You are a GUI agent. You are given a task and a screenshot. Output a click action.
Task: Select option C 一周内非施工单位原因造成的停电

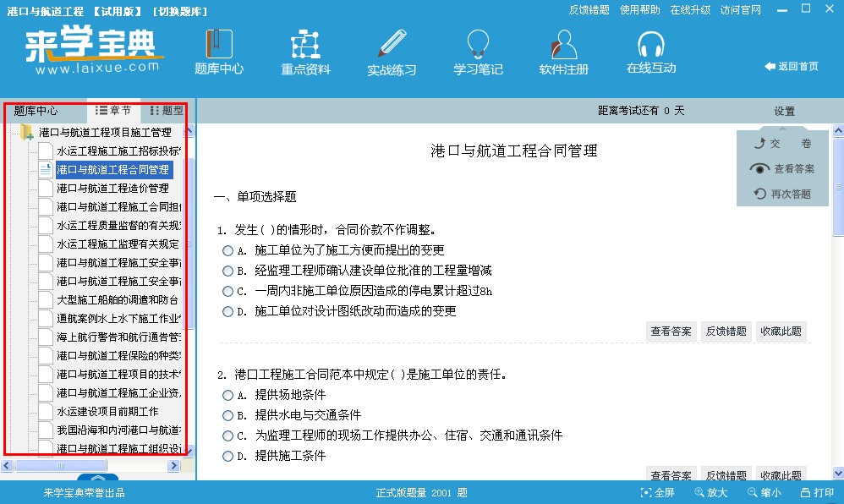point(227,291)
